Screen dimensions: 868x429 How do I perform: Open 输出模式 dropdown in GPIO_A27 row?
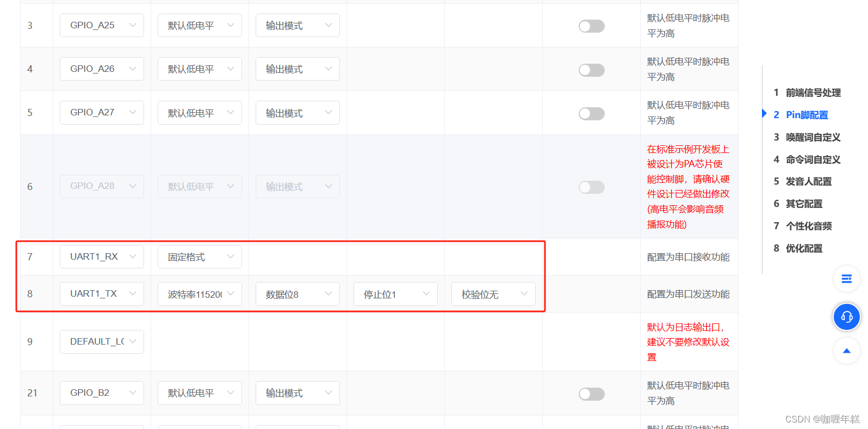[x=297, y=113]
